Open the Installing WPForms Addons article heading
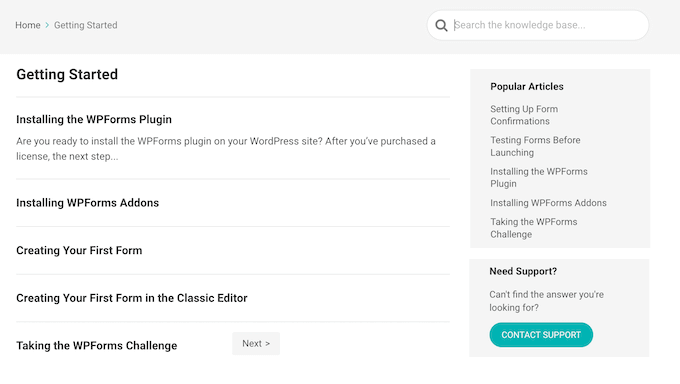 click(88, 203)
